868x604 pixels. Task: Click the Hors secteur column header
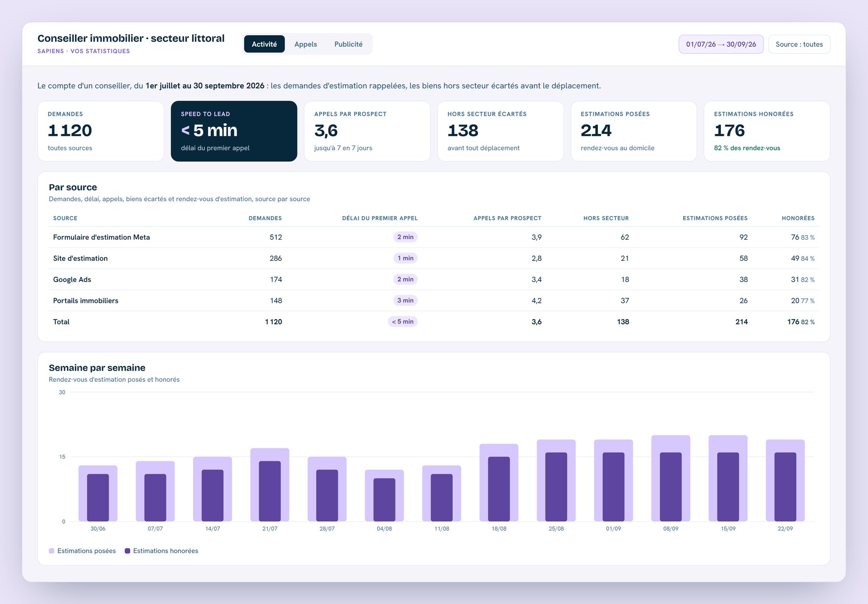pyautogui.click(x=606, y=218)
